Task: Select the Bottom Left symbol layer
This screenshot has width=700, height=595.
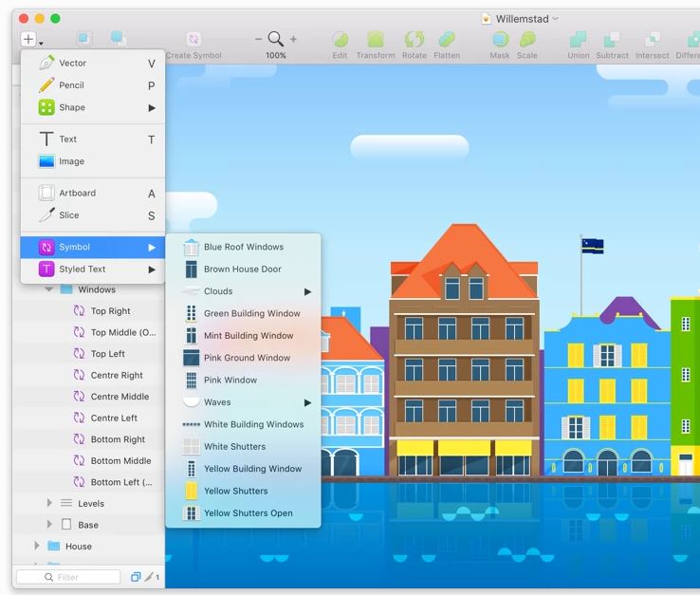Action: [x=89, y=482]
